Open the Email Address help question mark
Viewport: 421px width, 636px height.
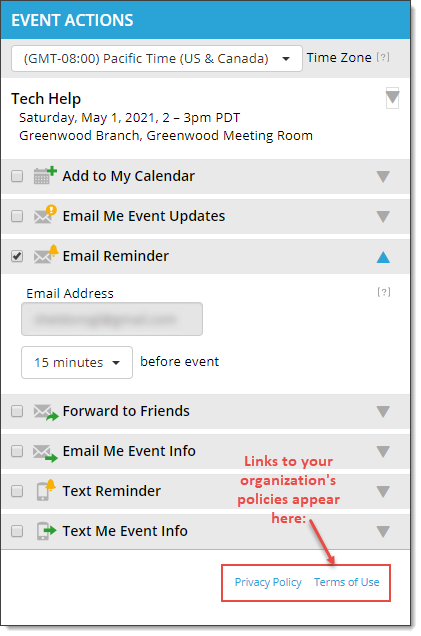pos(384,292)
